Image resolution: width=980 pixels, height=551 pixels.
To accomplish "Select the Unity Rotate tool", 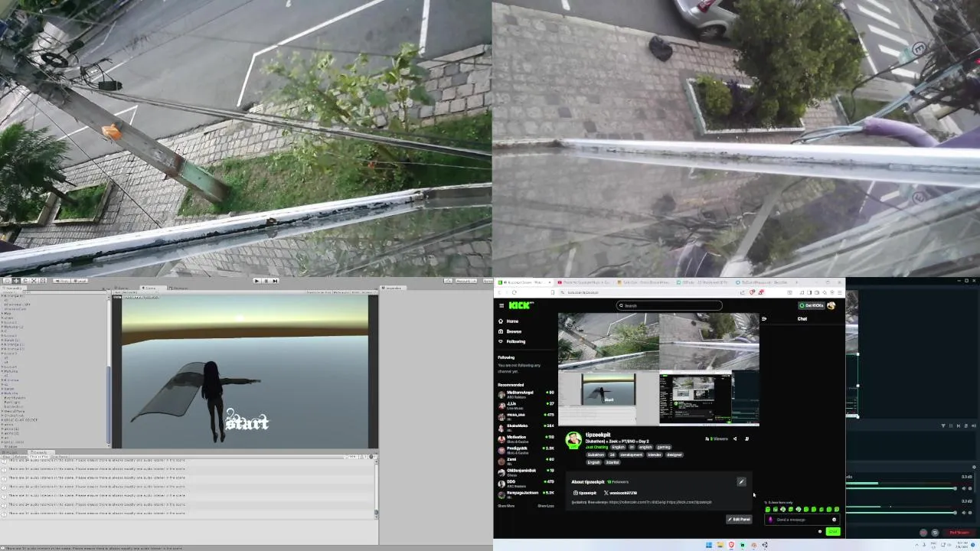I will (x=24, y=281).
